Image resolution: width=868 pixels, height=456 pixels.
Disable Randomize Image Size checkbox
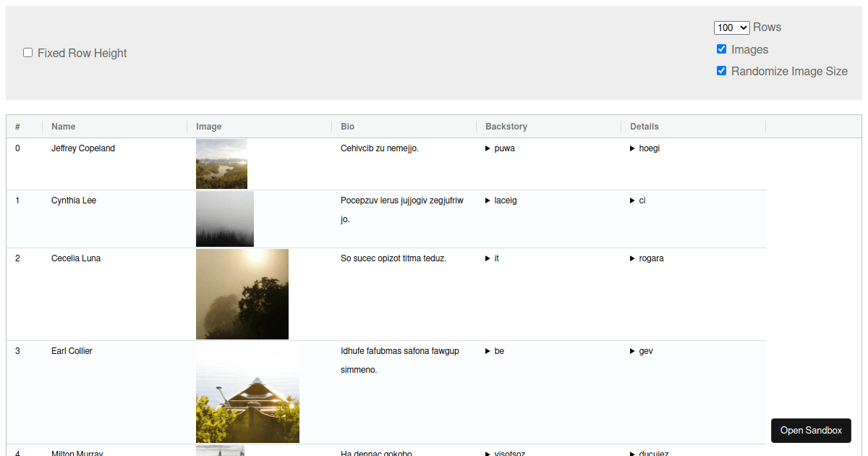[x=721, y=71]
